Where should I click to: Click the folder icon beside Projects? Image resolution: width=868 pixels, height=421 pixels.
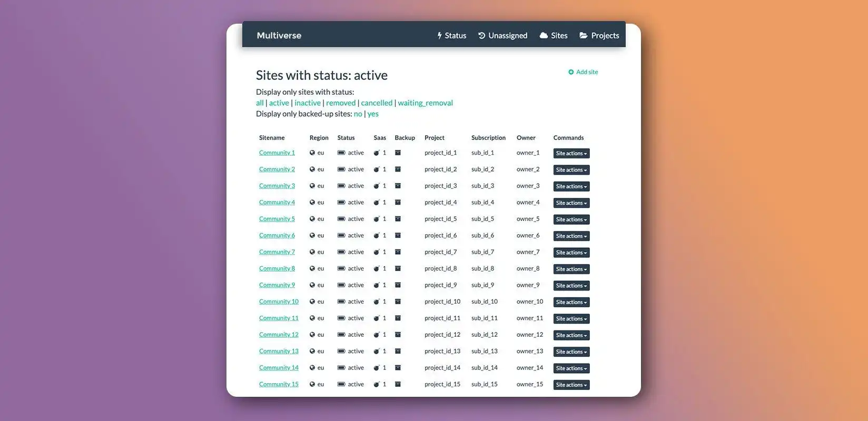(x=584, y=36)
